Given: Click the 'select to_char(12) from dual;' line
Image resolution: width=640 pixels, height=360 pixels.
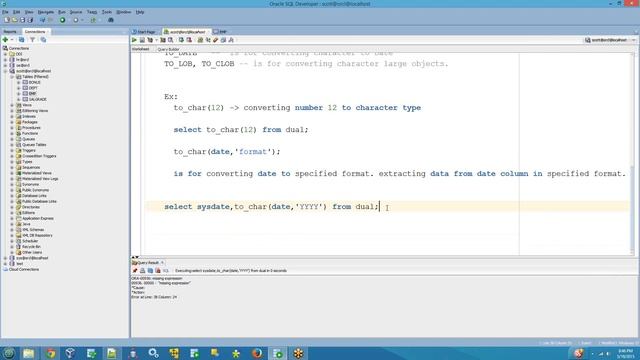Looking at the screenshot, I should click(241, 130).
